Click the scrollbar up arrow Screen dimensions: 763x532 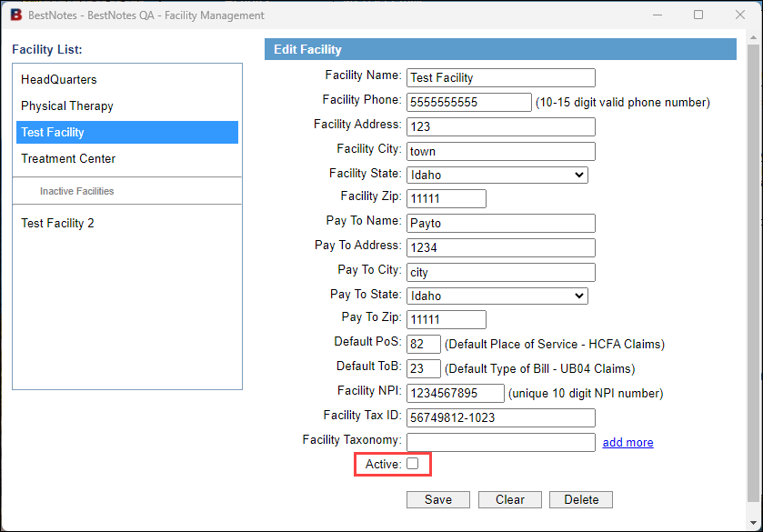(x=753, y=37)
